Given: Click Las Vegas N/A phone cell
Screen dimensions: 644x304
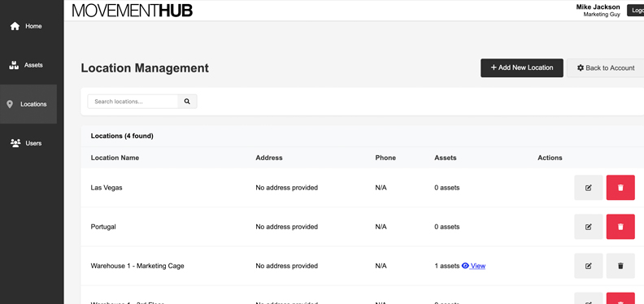Looking at the screenshot, I should click(x=381, y=188).
